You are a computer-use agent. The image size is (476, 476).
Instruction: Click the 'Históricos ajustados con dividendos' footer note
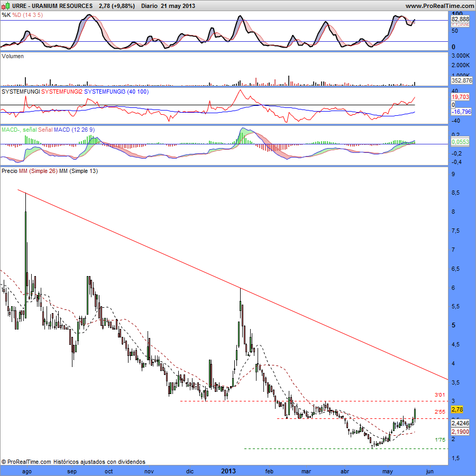click(99, 462)
